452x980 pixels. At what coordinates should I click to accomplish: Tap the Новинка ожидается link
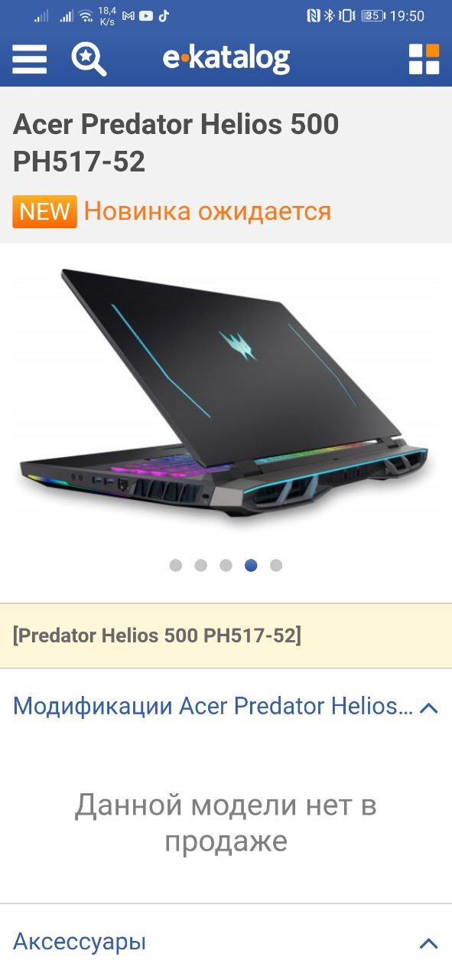click(x=207, y=211)
